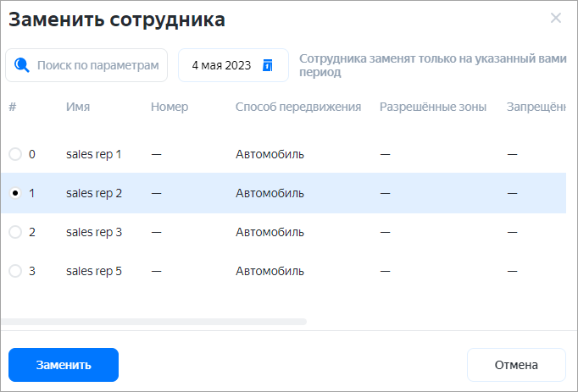This screenshot has height=392, width=578.
Task: Focus the Поиск по параметрам search field
Action: click(x=97, y=65)
